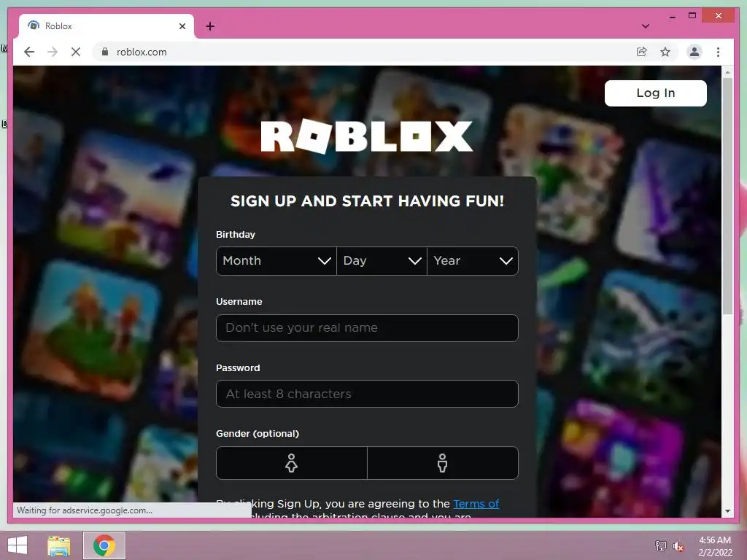Open the Terms of Use link

(x=476, y=504)
